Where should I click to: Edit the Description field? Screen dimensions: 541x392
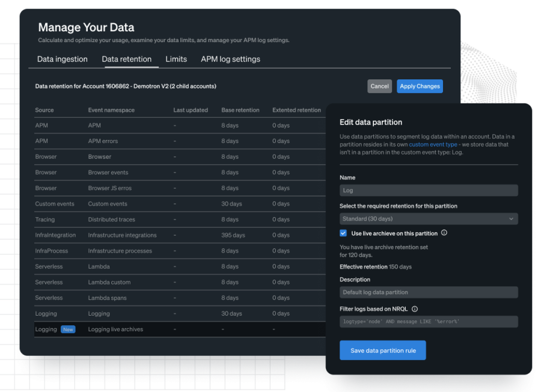[429, 292]
